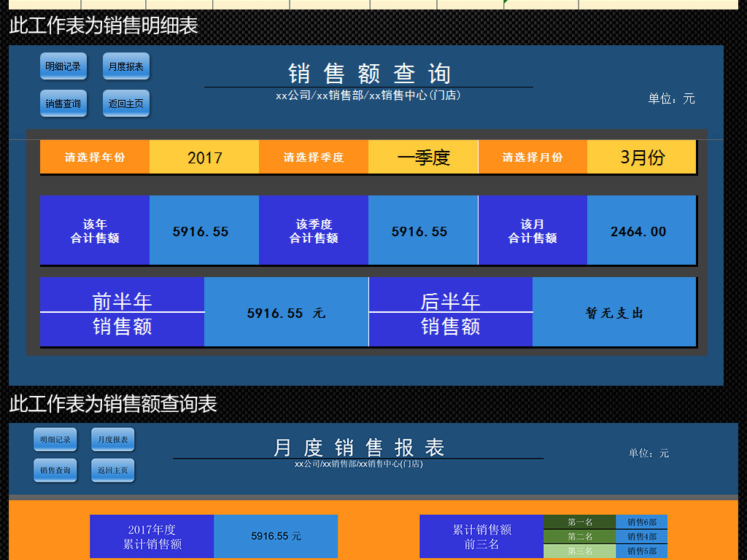The width and height of the screenshot is (747, 560).
Task: Click the 累计销售额前三名 label
Action: pyautogui.click(x=481, y=536)
